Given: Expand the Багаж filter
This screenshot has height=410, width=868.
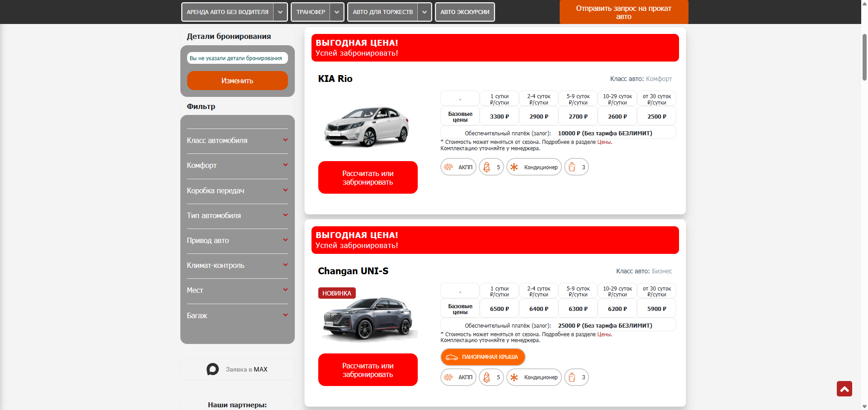Looking at the screenshot, I should [237, 315].
